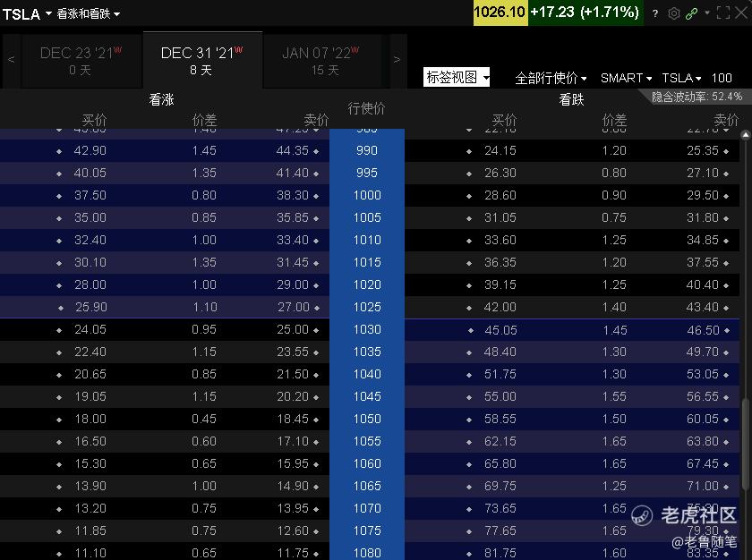Click call ask 35.85 at strike 1005
The height and width of the screenshot is (560, 752).
point(293,218)
